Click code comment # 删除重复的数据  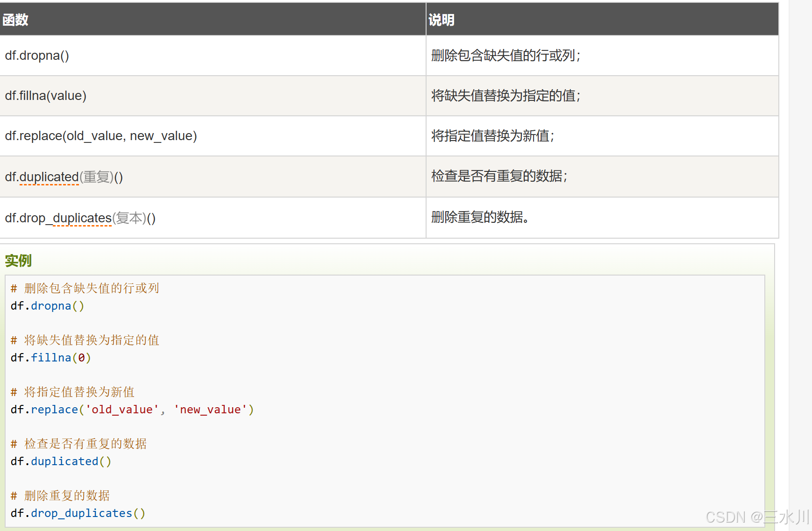pyautogui.click(x=60, y=496)
